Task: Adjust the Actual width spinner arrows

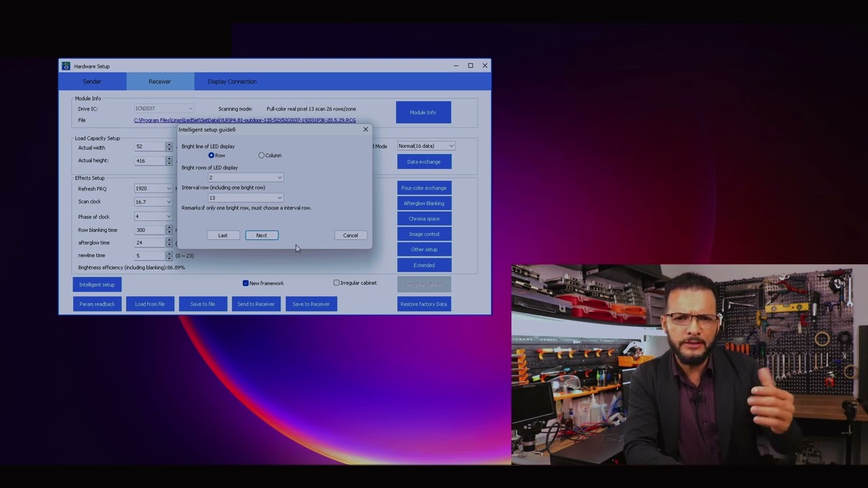Action: point(170,146)
